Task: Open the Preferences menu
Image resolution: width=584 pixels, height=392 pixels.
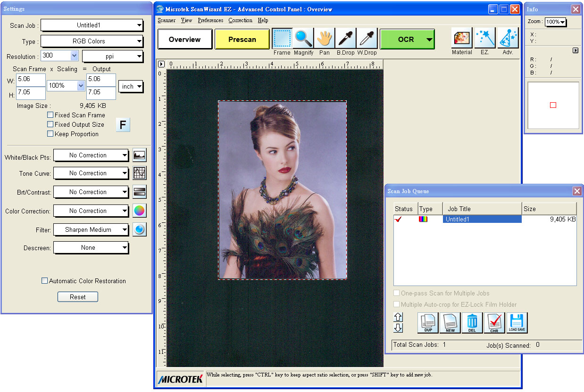Action: pyautogui.click(x=210, y=20)
